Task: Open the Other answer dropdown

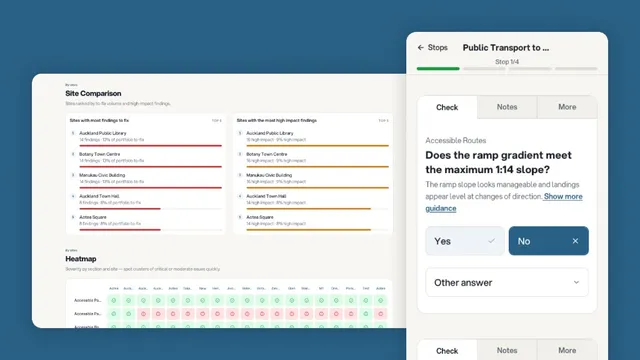Action: point(507,282)
